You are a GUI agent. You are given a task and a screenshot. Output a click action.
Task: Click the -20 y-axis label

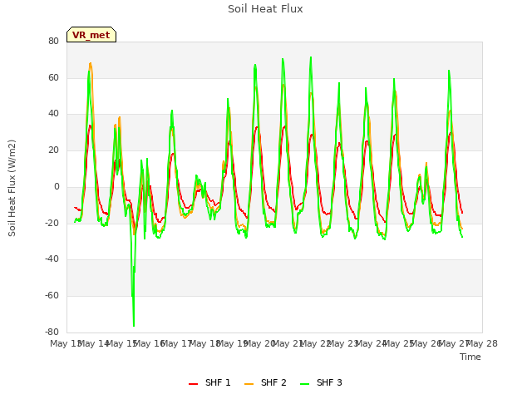coord(52,223)
